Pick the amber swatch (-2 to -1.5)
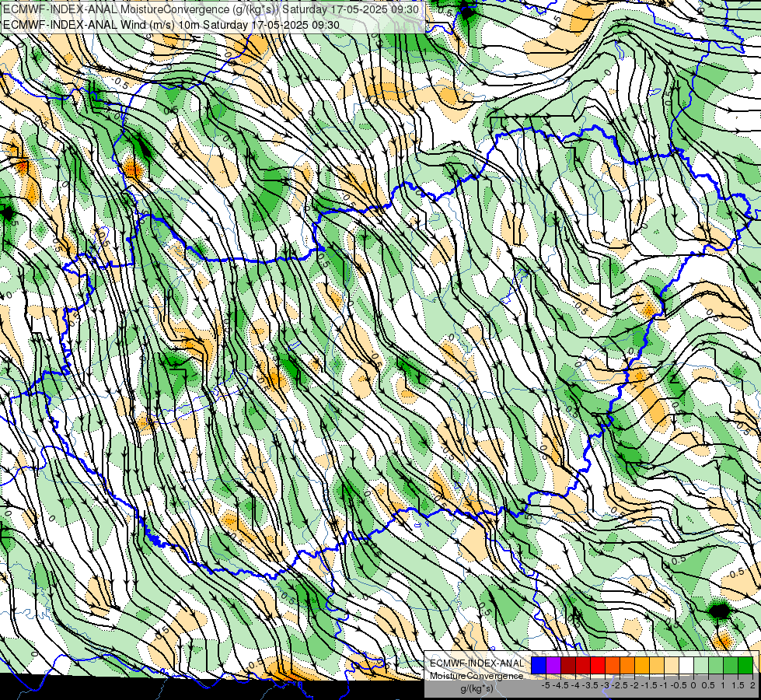Image resolution: width=761 pixels, height=700 pixels. 642,666
